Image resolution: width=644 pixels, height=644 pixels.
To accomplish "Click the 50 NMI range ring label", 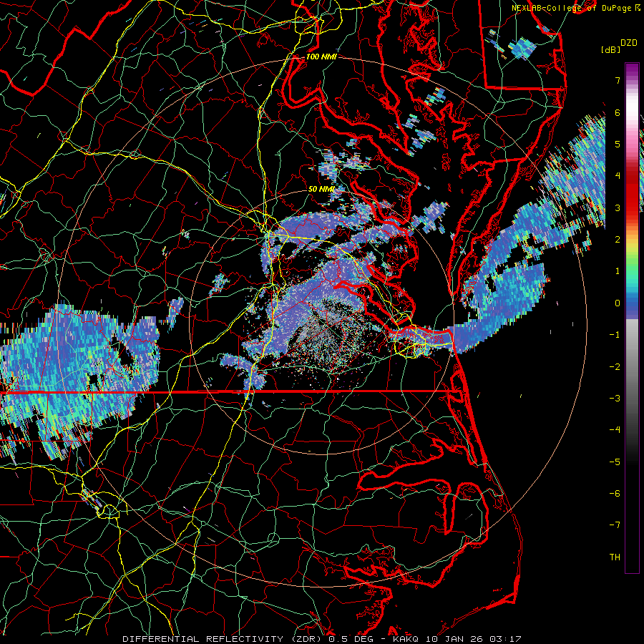I will click(x=321, y=190).
